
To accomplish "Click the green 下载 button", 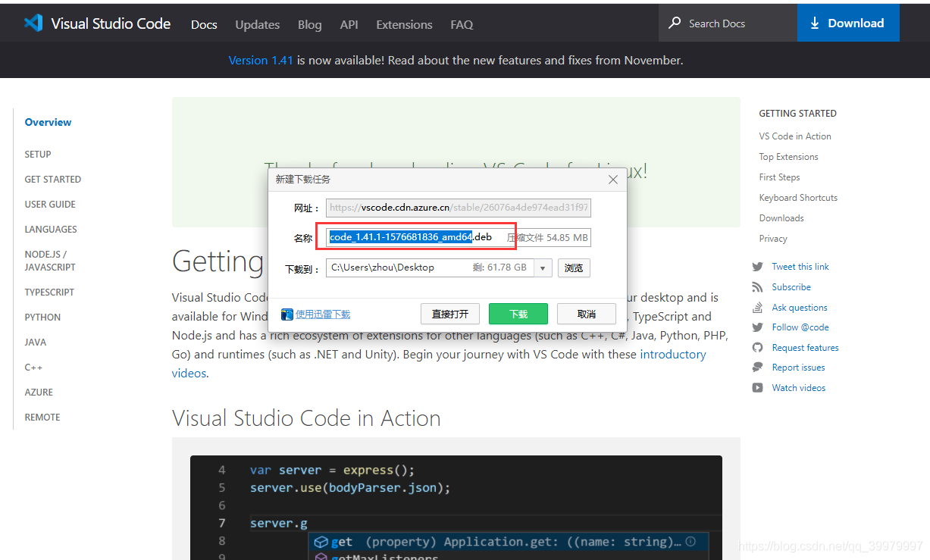I will [518, 314].
